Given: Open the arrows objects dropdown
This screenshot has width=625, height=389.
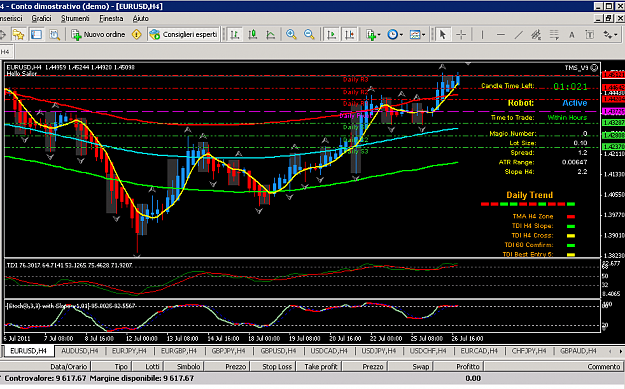Looking at the screenshot, I should [610, 35].
